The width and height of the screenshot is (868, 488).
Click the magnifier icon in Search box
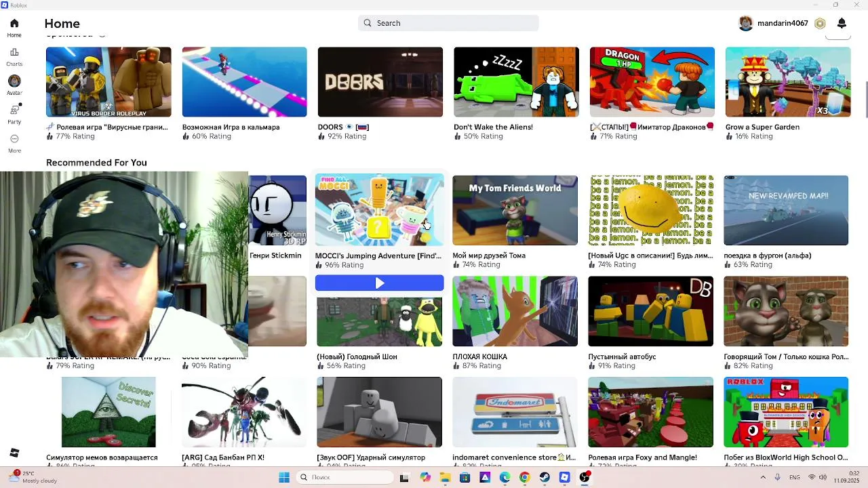[x=368, y=23]
